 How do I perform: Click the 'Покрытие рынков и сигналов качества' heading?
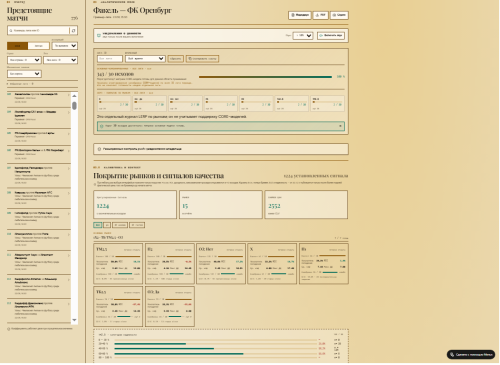[159, 176]
